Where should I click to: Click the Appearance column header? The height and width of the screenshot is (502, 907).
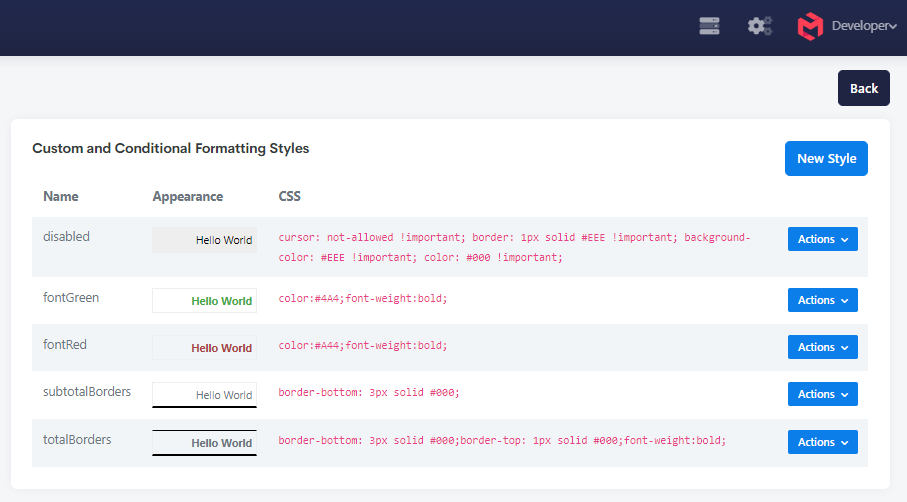click(x=187, y=197)
